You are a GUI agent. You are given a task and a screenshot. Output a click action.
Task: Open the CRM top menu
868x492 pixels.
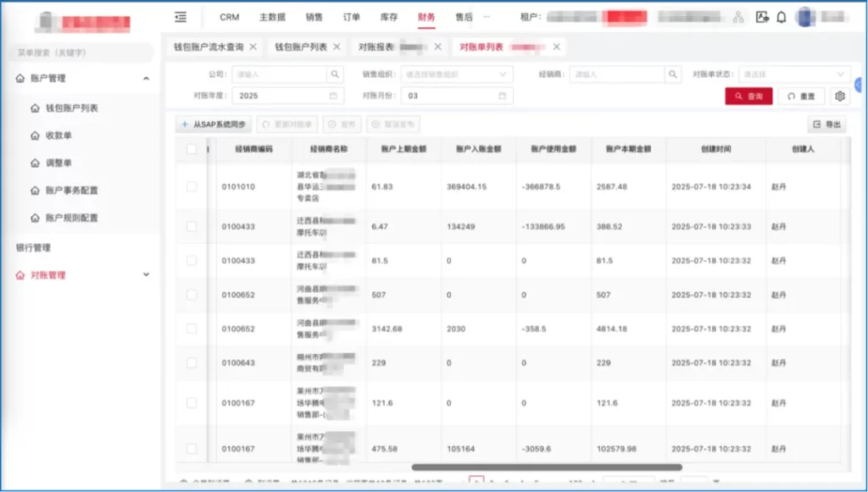[229, 17]
